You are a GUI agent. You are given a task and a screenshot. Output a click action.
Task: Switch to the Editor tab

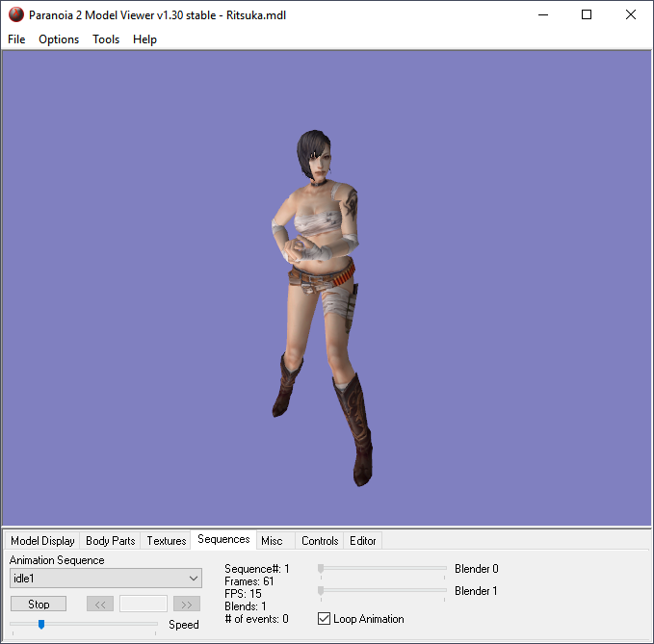pyautogui.click(x=363, y=541)
